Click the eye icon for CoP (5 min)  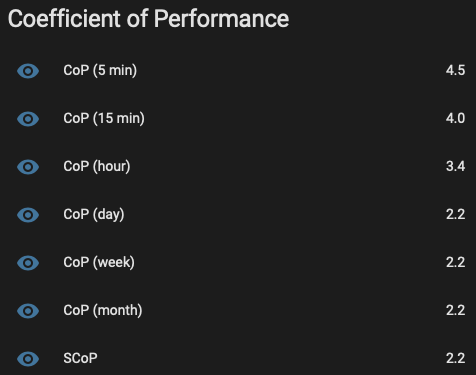pyautogui.click(x=28, y=71)
